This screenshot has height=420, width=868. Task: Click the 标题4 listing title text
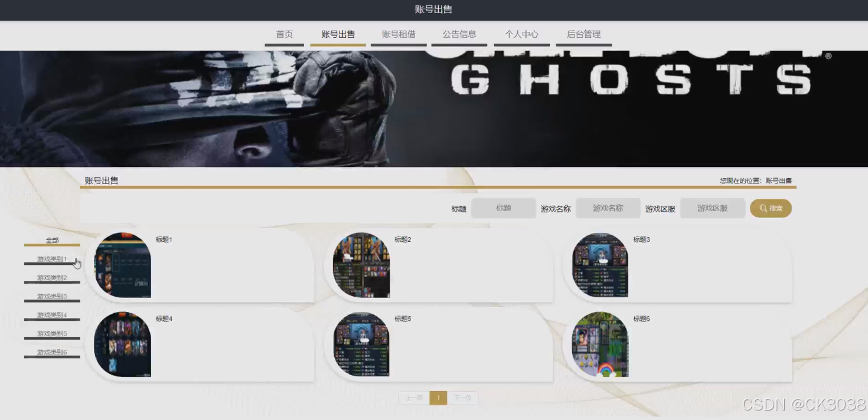[164, 319]
